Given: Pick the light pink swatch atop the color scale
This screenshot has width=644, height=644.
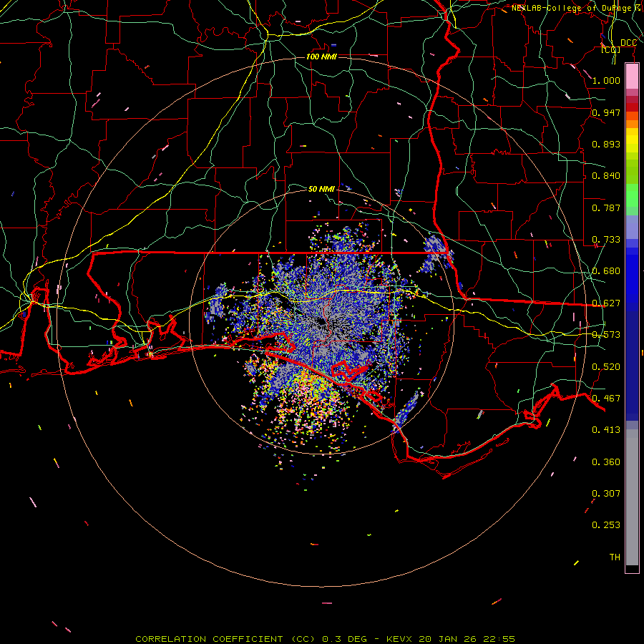Looking at the screenshot, I should click(x=632, y=77).
